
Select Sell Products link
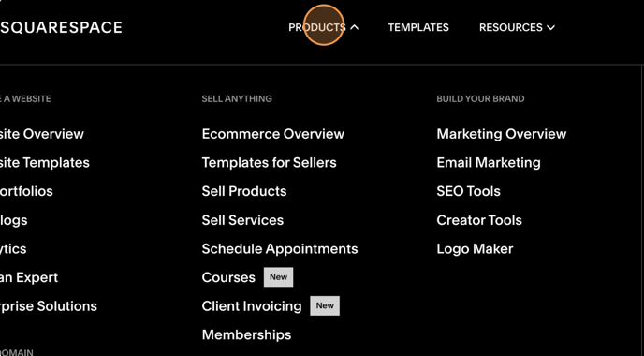click(x=244, y=191)
